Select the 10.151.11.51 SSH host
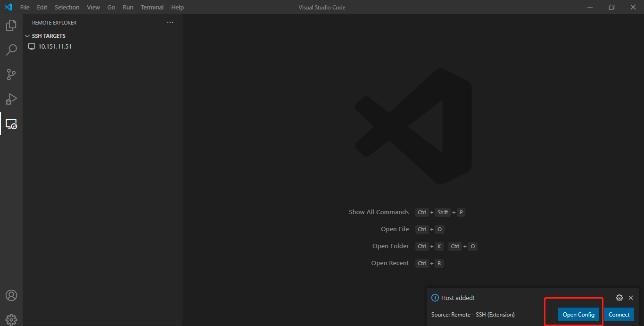The height and width of the screenshot is (326, 644). 55,46
